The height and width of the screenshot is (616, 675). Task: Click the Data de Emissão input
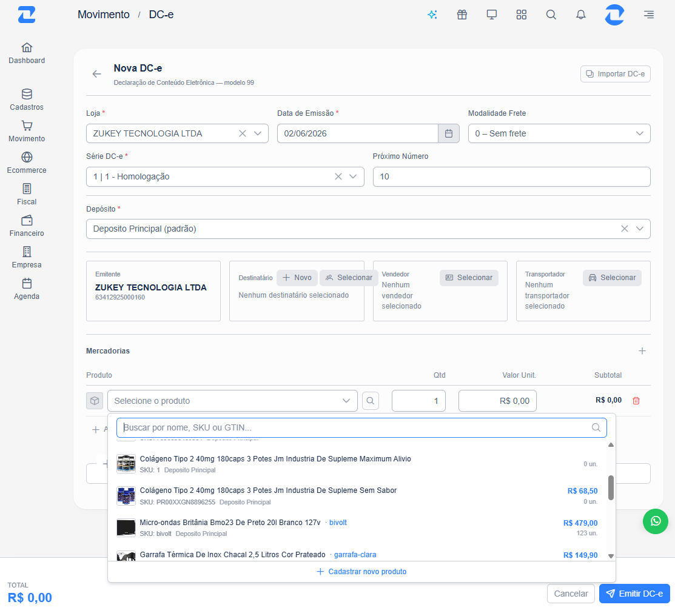pos(358,133)
